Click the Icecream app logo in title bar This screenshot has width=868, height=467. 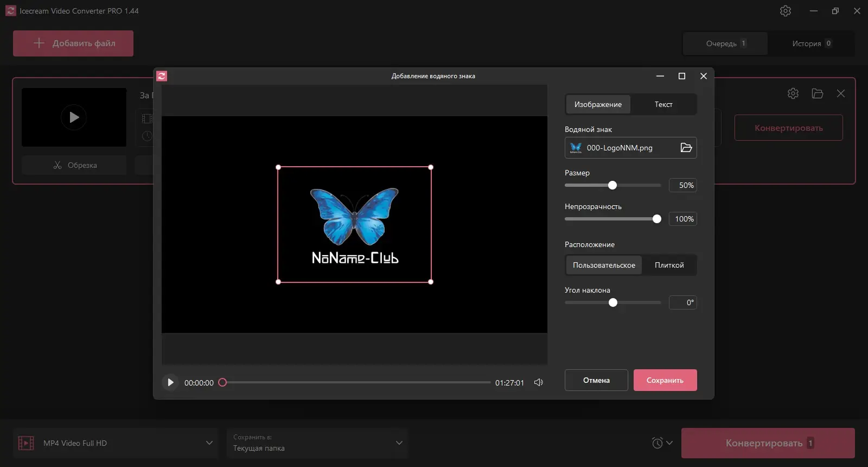point(11,11)
